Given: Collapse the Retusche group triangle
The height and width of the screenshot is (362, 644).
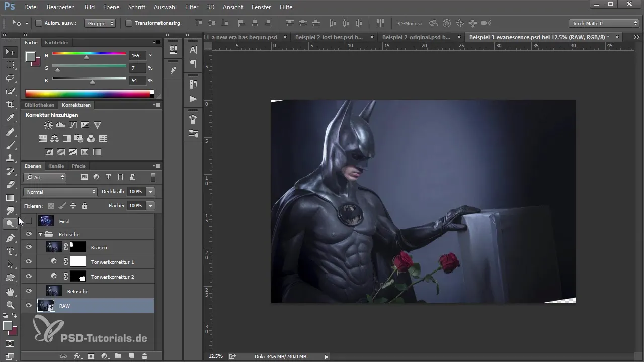Looking at the screenshot, I should tap(40, 234).
